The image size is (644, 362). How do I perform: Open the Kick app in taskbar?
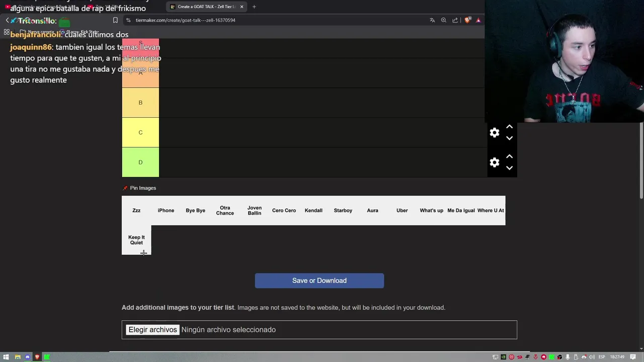click(x=47, y=357)
